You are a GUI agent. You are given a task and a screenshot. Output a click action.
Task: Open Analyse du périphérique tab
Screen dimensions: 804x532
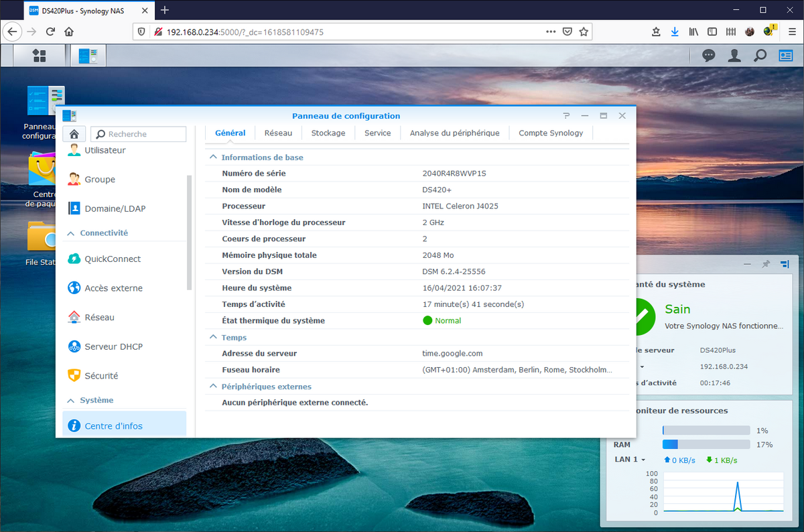point(455,133)
